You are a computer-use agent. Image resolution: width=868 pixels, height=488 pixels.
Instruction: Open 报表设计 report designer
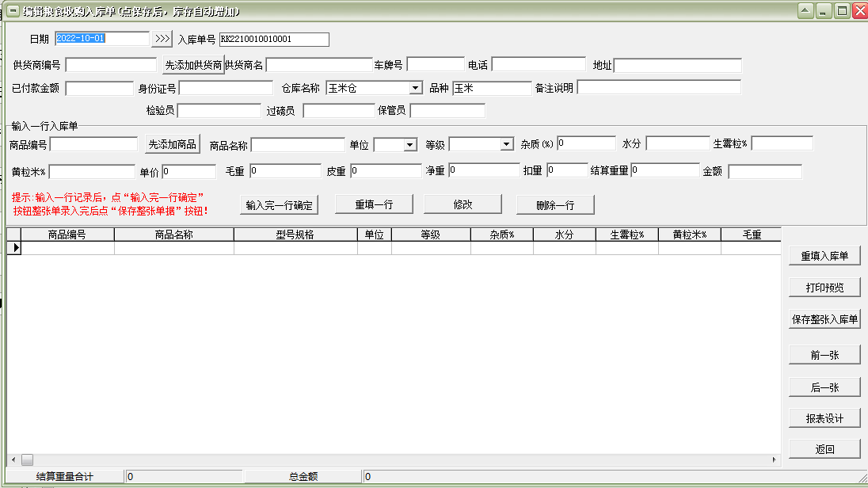(x=824, y=418)
